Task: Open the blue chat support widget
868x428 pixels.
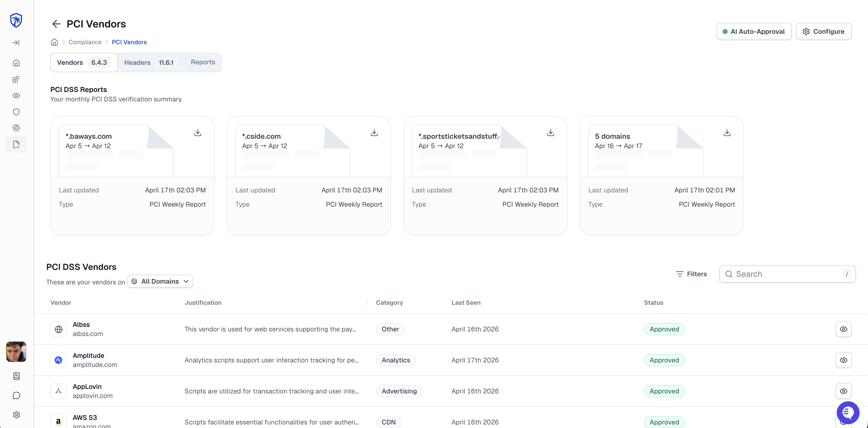Action: tap(848, 412)
